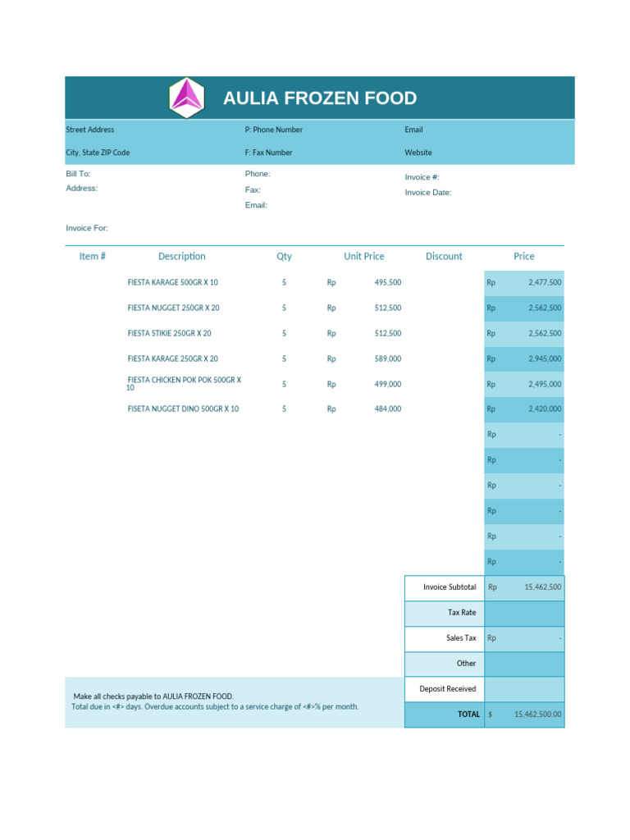Click the Website header field
The width and height of the screenshot is (630, 840).
[418, 153]
